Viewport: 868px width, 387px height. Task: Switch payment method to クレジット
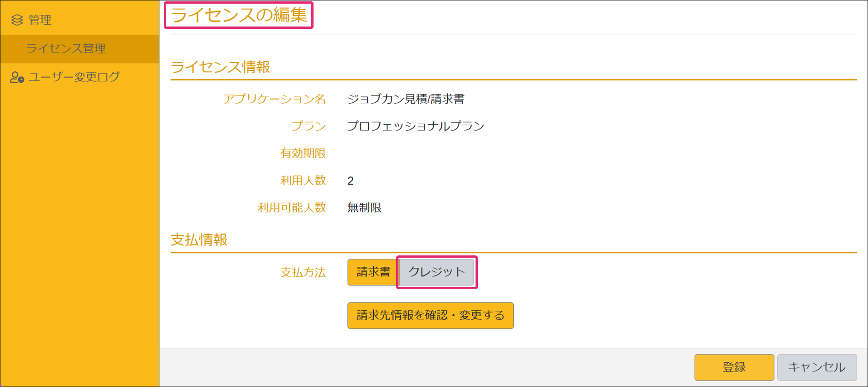(x=436, y=272)
